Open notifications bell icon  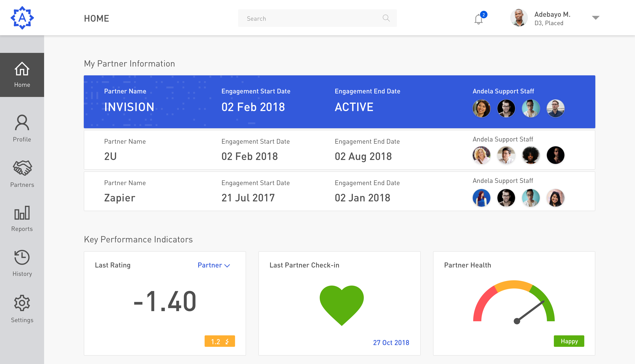click(x=478, y=19)
